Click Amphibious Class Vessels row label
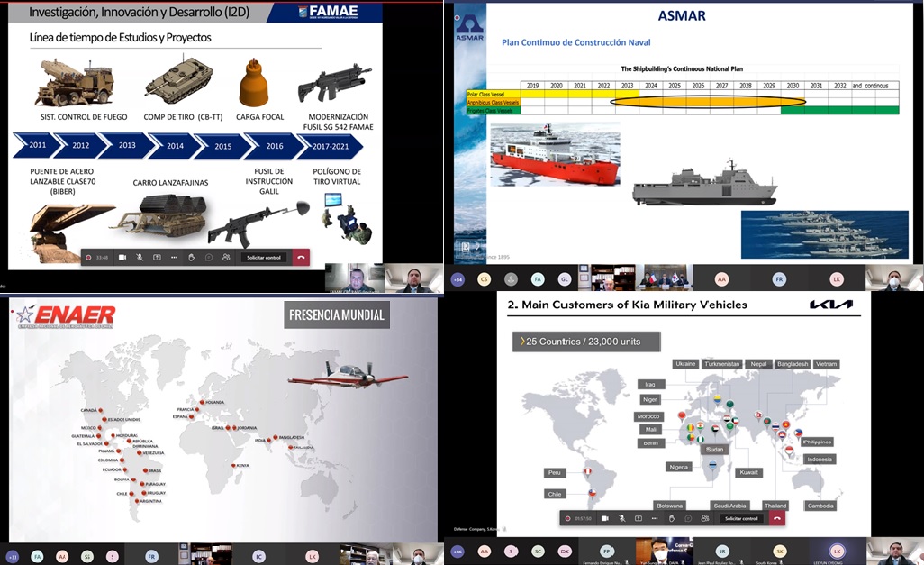Image resolution: width=924 pixels, height=565 pixels. tap(494, 102)
